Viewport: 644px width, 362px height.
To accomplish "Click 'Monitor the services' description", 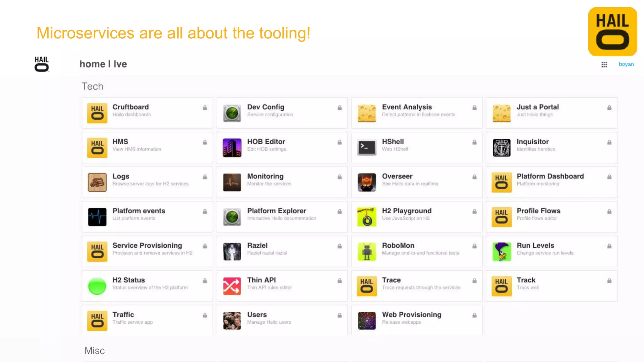I will (x=269, y=184).
